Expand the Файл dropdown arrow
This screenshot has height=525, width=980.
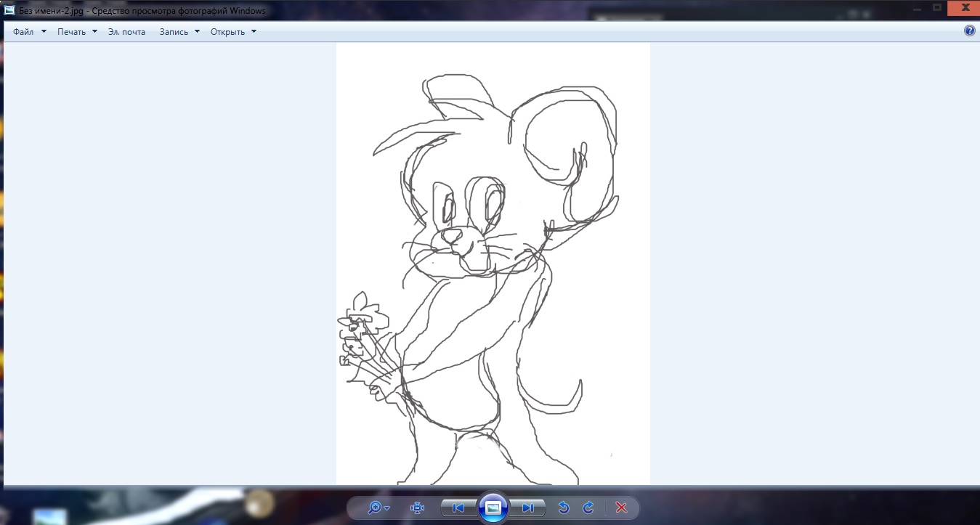pos(44,32)
